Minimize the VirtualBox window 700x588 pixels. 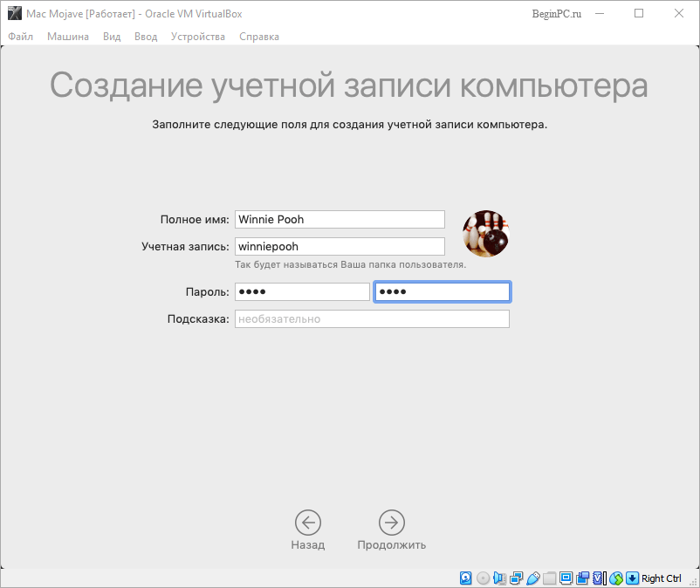600,14
